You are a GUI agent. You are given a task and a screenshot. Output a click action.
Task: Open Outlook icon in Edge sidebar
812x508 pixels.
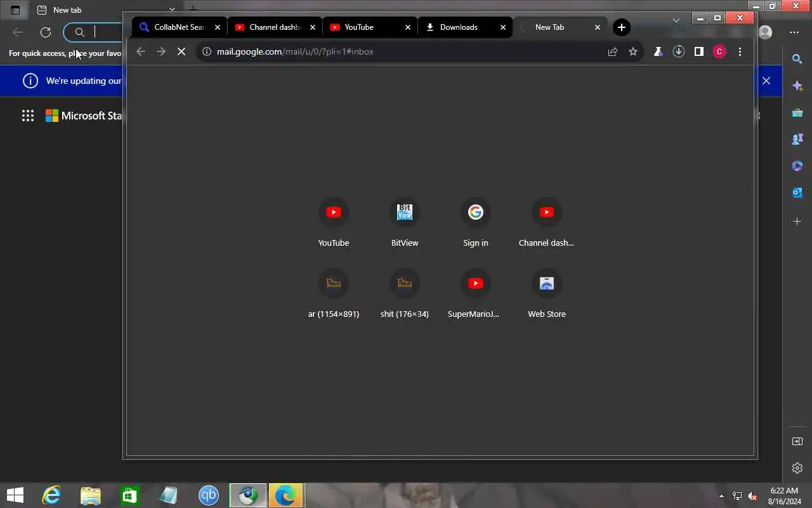(x=797, y=192)
